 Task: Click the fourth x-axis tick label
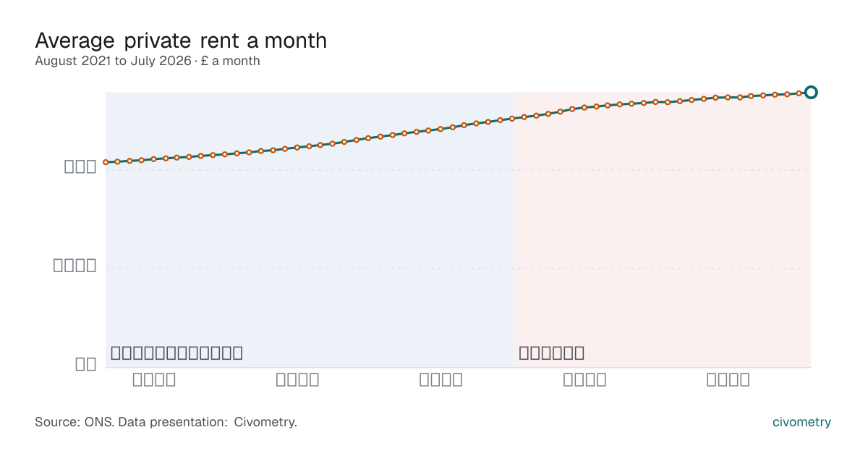pyautogui.click(x=585, y=380)
